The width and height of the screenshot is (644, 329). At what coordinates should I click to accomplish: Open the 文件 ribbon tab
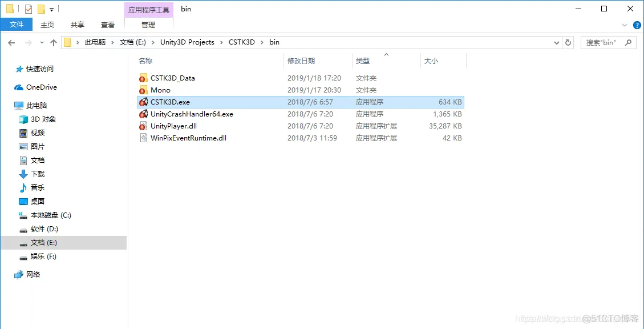17,25
